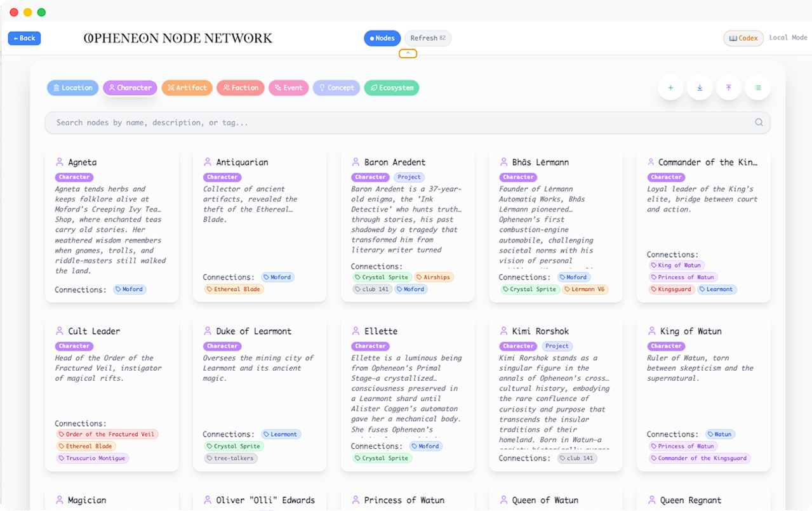The width and height of the screenshot is (812, 511).
Task: Toggle the Character filter chip
Action: click(130, 88)
